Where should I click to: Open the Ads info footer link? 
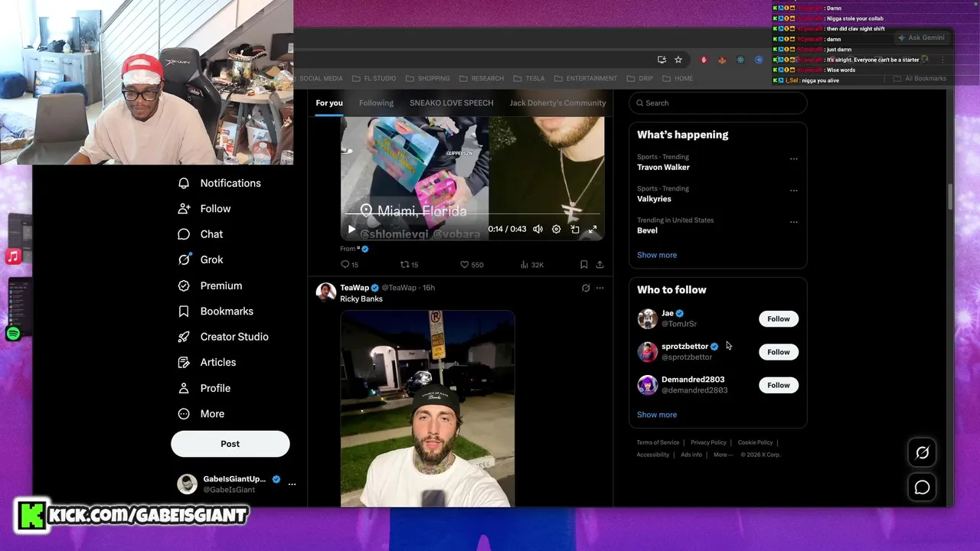[x=691, y=455]
